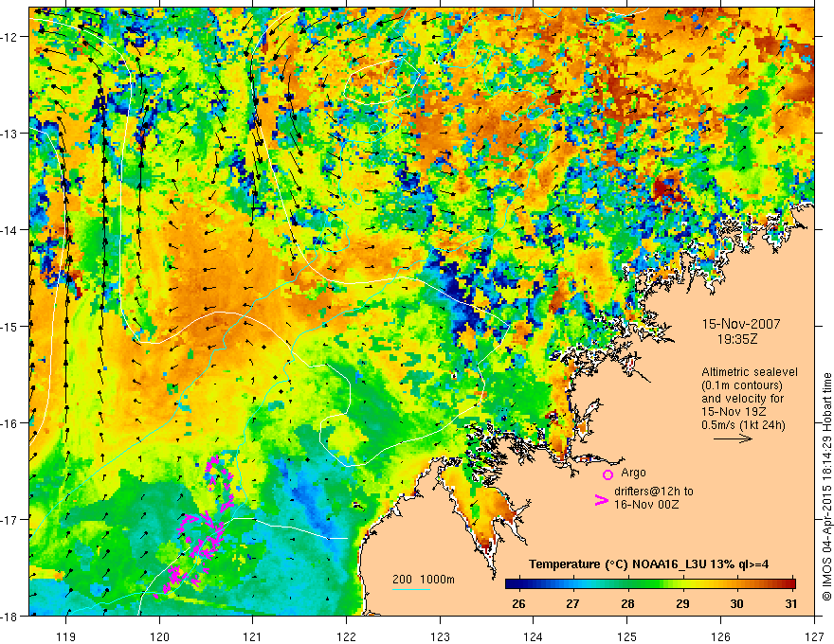Click the '15-Nov 19Z' legend text
The width and height of the screenshot is (834, 644).
point(732,411)
